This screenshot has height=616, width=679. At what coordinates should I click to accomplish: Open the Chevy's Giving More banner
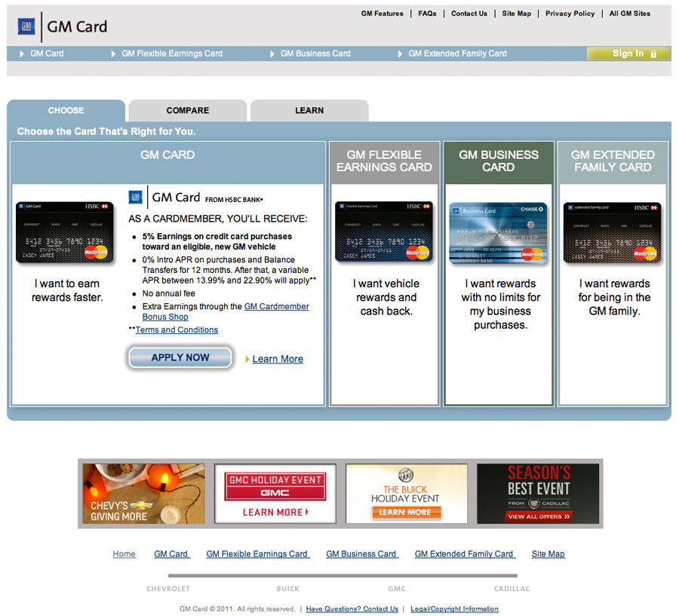[144, 494]
